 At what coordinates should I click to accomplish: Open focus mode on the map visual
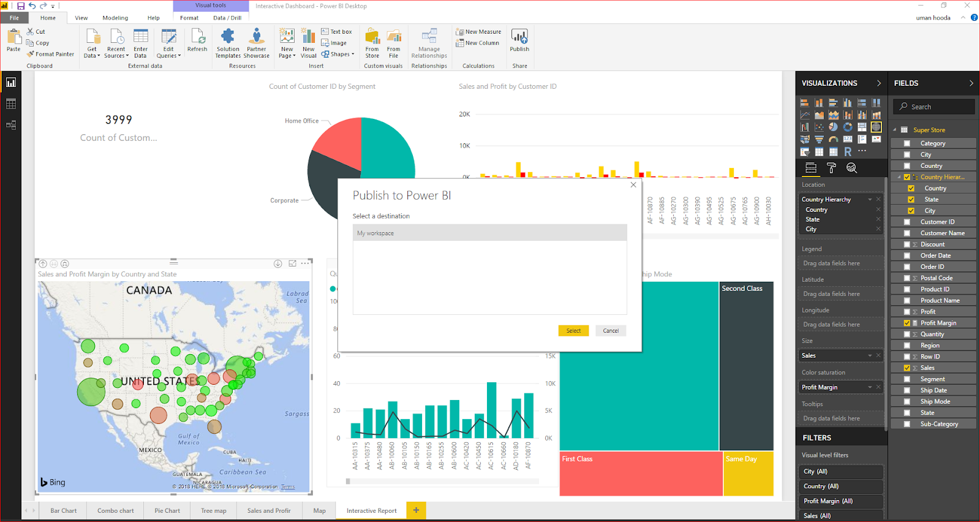[292, 263]
